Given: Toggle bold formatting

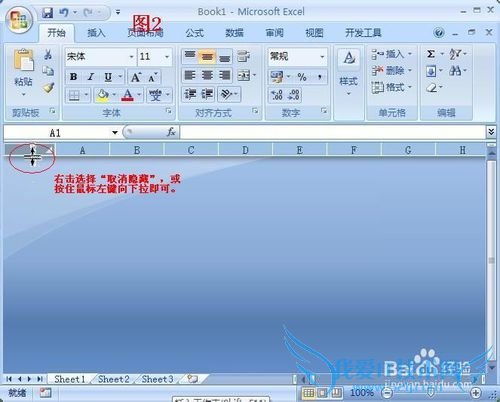Looking at the screenshot, I should coord(74,77).
